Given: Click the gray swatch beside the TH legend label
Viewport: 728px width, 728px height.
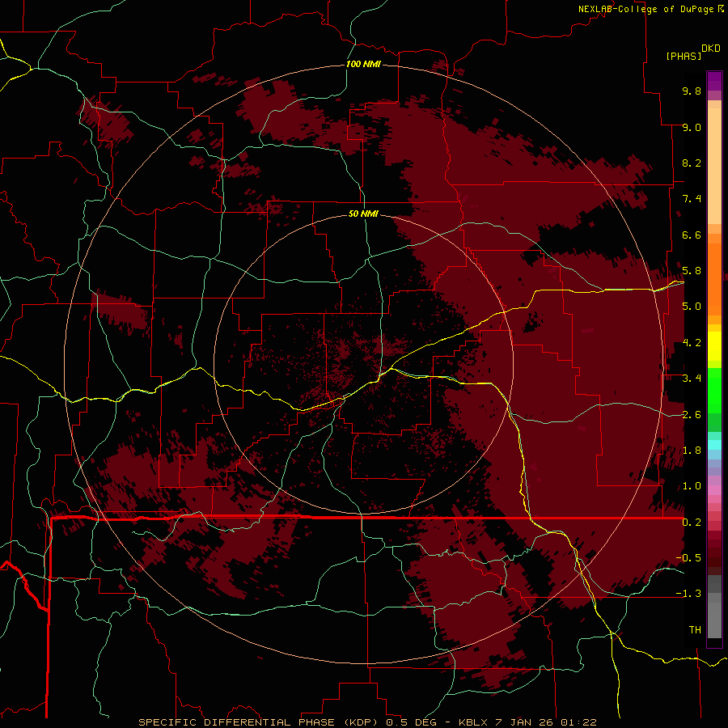Looking at the screenshot, I should point(714,620).
